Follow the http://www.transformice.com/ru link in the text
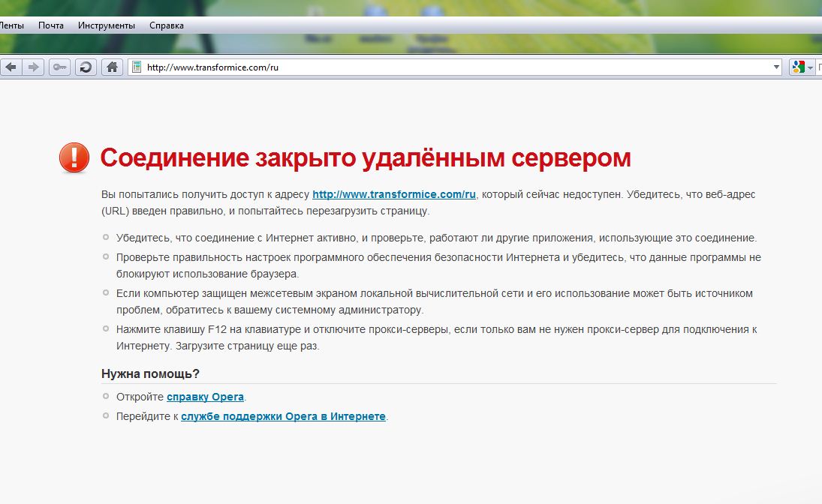 (x=394, y=194)
